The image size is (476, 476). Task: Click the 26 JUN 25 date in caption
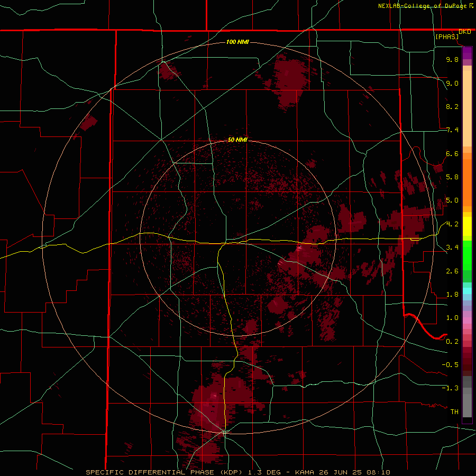coord(341,472)
